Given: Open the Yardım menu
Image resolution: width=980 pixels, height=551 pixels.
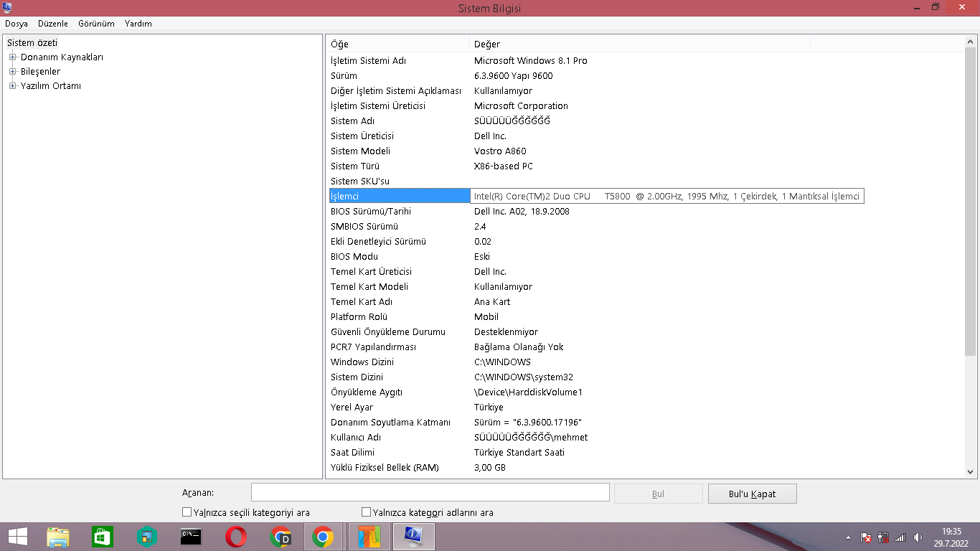Looking at the screenshot, I should [x=138, y=24].
